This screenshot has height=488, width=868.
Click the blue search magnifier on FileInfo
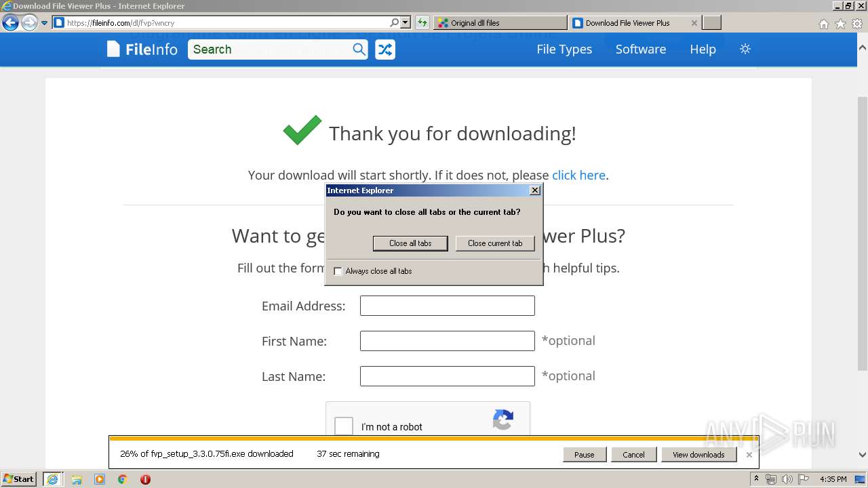(359, 49)
